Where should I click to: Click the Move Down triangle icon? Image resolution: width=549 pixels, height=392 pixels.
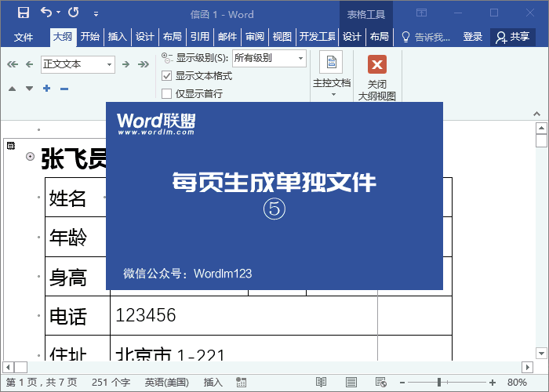[x=30, y=89]
